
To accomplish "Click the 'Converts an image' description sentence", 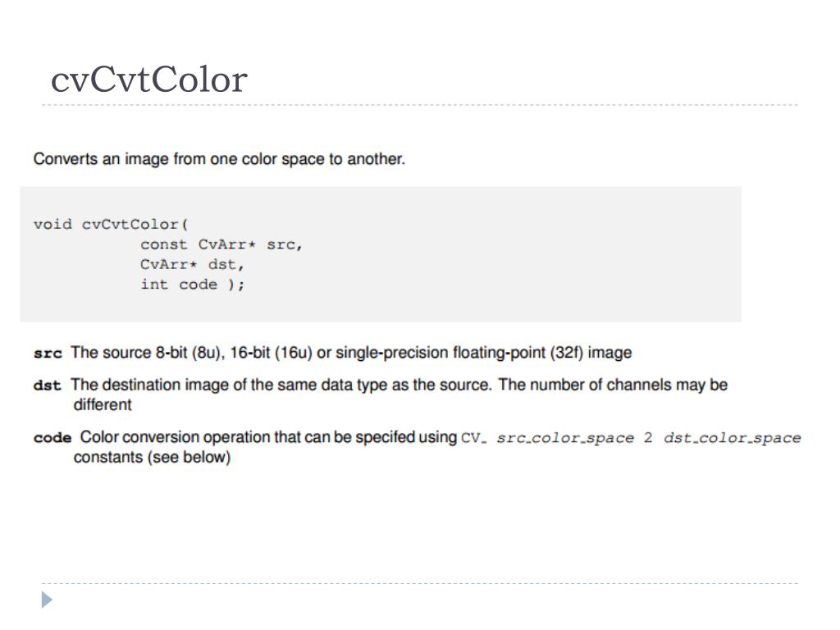I will pyautogui.click(x=219, y=159).
